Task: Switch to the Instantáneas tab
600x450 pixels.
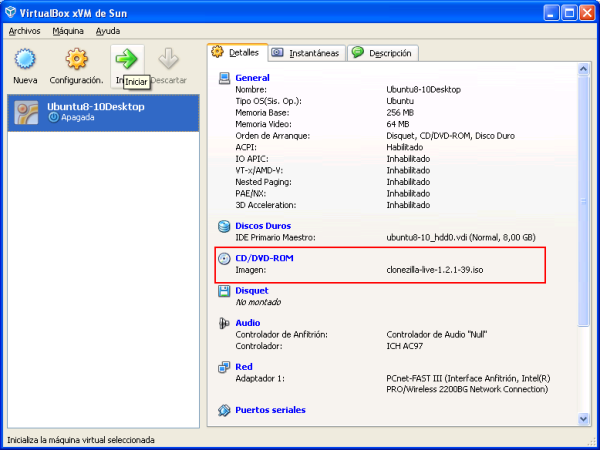Action: click(x=305, y=53)
